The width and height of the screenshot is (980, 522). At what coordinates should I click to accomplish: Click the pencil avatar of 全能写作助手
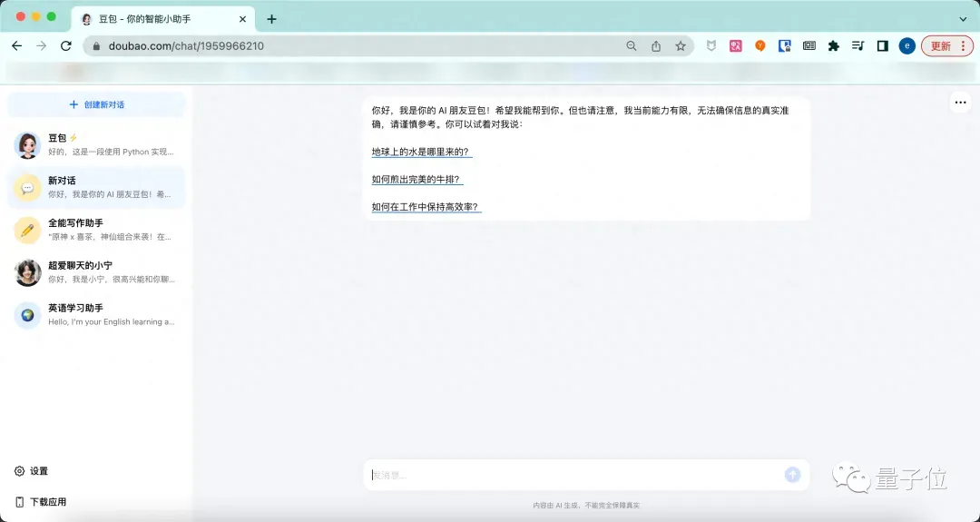pyautogui.click(x=27, y=230)
